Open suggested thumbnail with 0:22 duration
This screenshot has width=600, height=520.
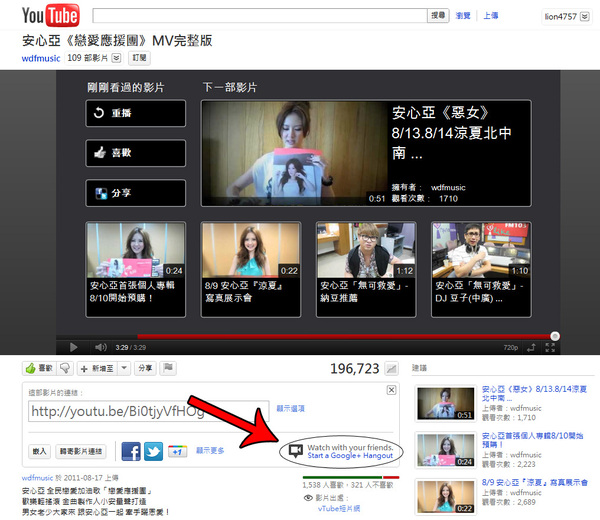[x=446, y=497]
